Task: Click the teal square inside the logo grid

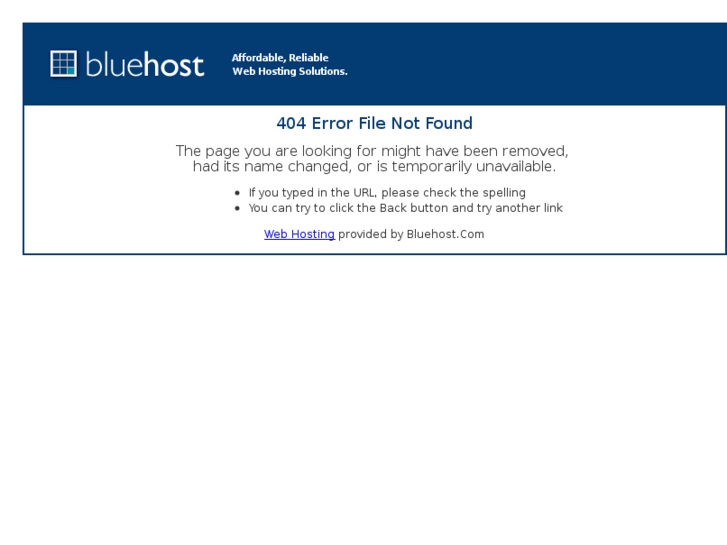Action: click(x=71, y=71)
